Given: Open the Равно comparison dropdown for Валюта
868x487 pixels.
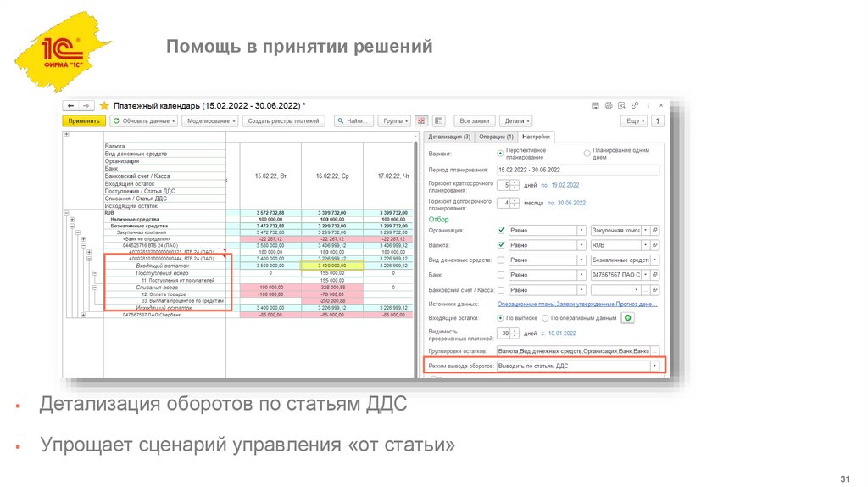Looking at the screenshot, I should [x=581, y=245].
